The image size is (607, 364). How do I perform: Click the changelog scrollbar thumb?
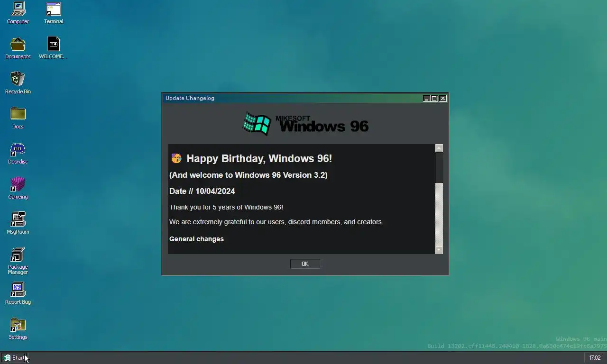(439, 167)
